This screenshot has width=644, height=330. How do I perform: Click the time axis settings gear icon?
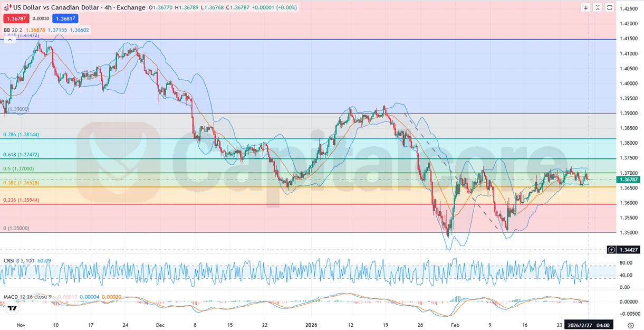(x=631, y=325)
